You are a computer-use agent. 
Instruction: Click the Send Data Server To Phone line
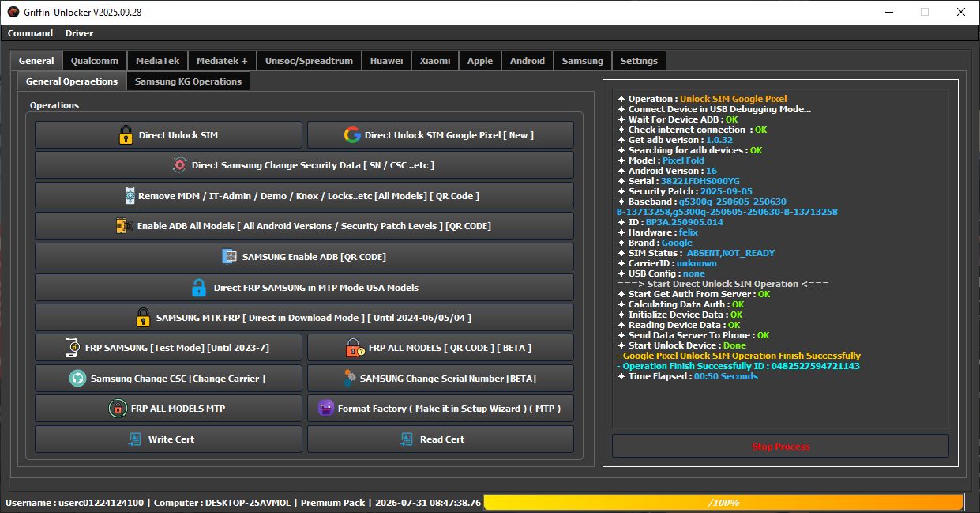[x=693, y=335]
